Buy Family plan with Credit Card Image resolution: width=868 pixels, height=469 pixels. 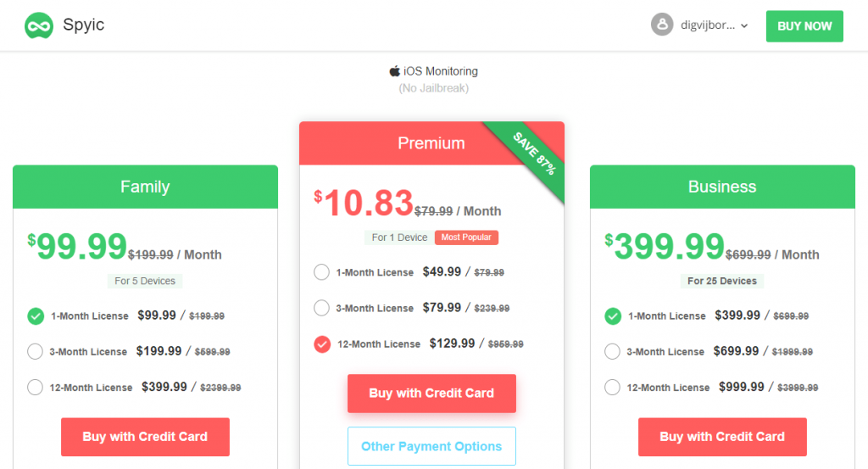pyautogui.click(x=145, y=437)
